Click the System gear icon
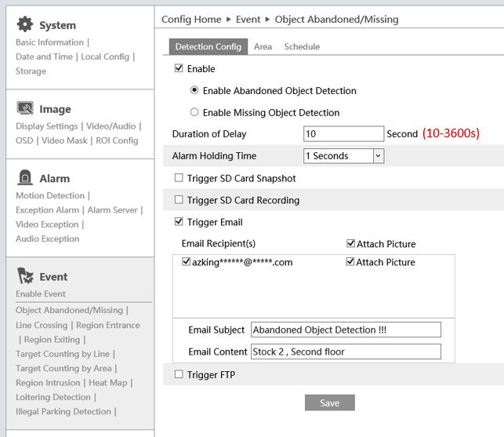This screenshot has width=504, height=437. [x=25, y=24]
